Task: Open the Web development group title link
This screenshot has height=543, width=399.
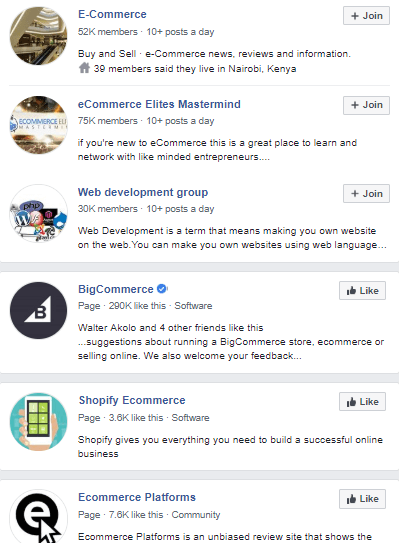Action: pos(143,192)
